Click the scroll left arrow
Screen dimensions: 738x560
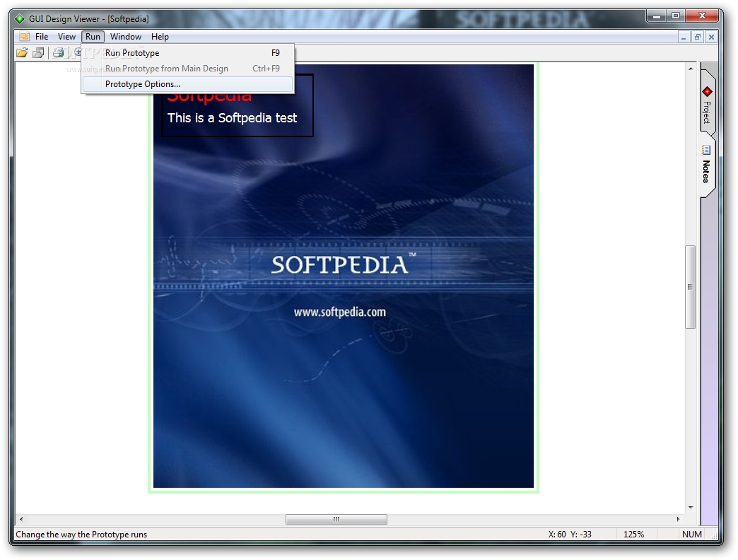tap(21, 519)
